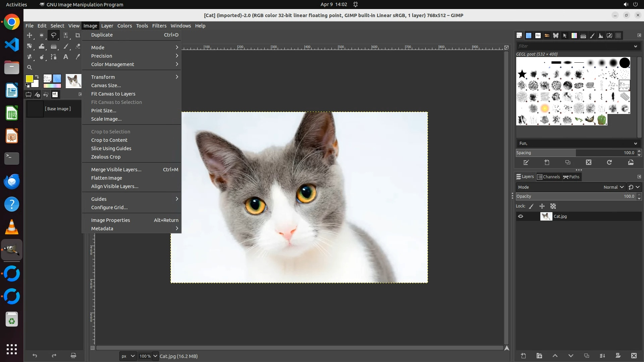
Task: Select the Zoom magnifier tool
Action: [x=30, y=67]
